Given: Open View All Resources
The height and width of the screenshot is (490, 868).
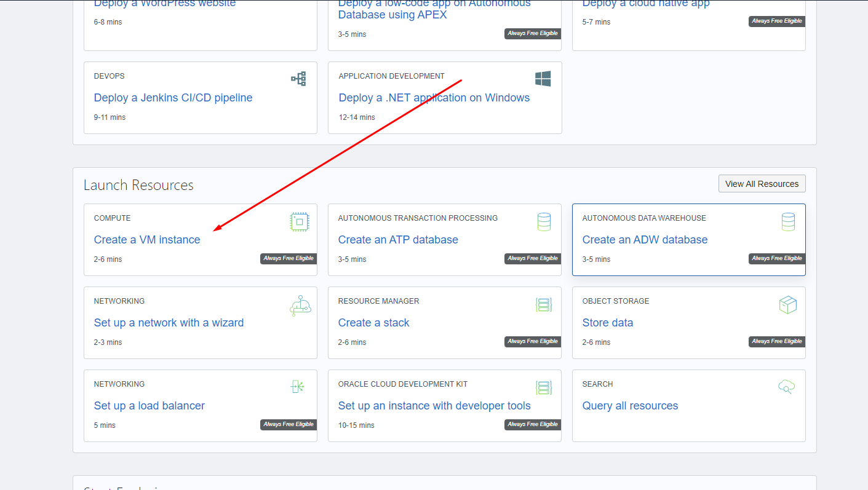Looking at the screenshot, I should tap(762, 184).
